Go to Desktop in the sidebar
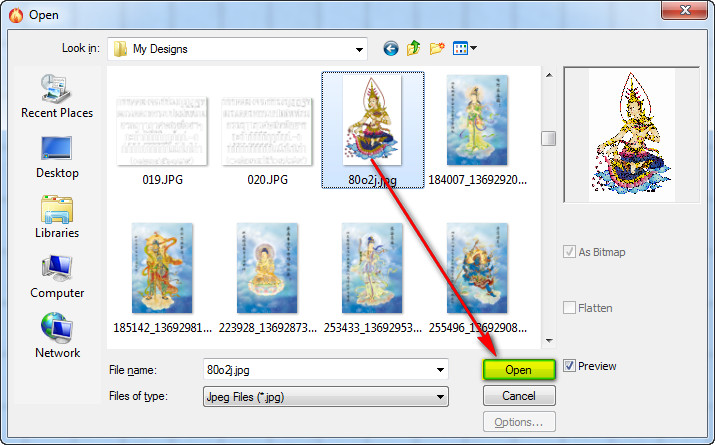The image size is (715, 445). [57, 157]
